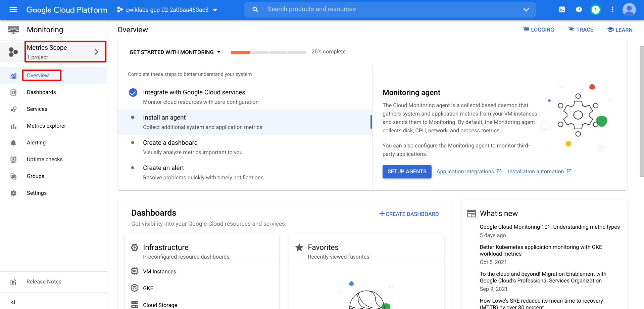Open Migration Enablement article

543,277
